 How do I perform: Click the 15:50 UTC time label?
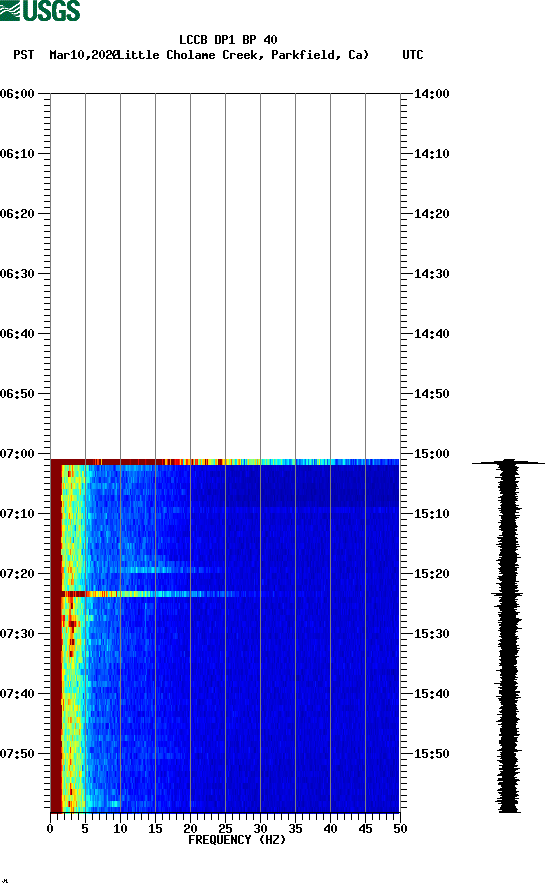coord(431,754)
